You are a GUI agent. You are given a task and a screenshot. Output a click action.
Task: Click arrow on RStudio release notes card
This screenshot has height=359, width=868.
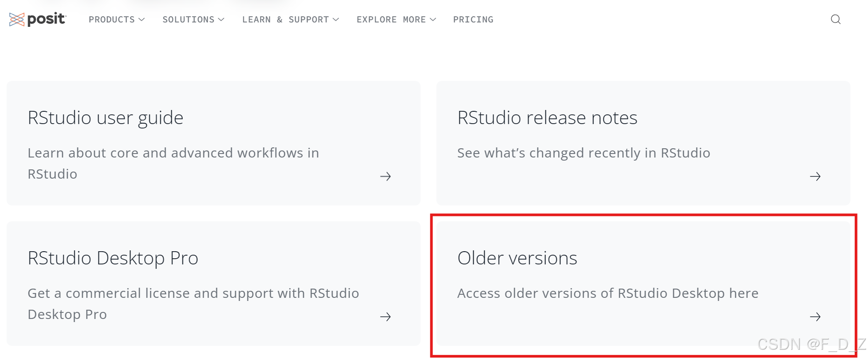(815, 176)
